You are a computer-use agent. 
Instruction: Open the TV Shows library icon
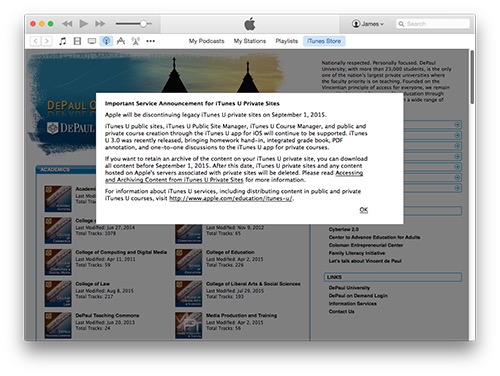(92, 41)
